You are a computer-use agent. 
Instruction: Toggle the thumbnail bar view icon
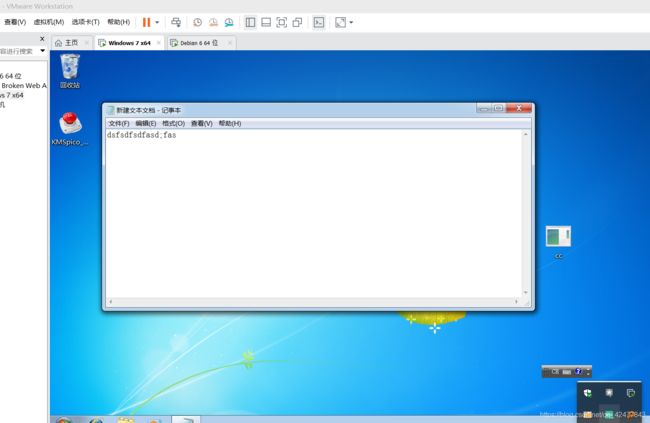(266, 22)
